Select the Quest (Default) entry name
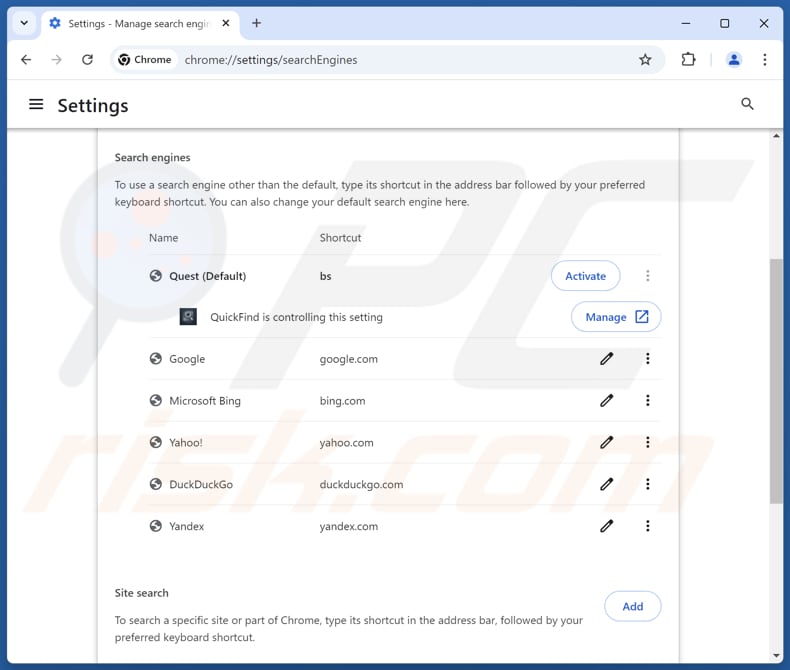This screenshot has width=790, height=670. click(x=208, y=276)
